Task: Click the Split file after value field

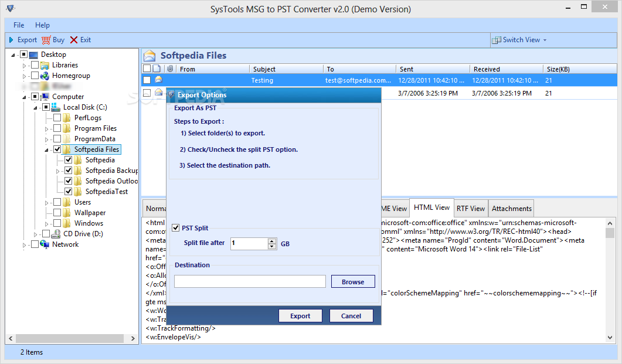Action: click(x=250, y=243)
